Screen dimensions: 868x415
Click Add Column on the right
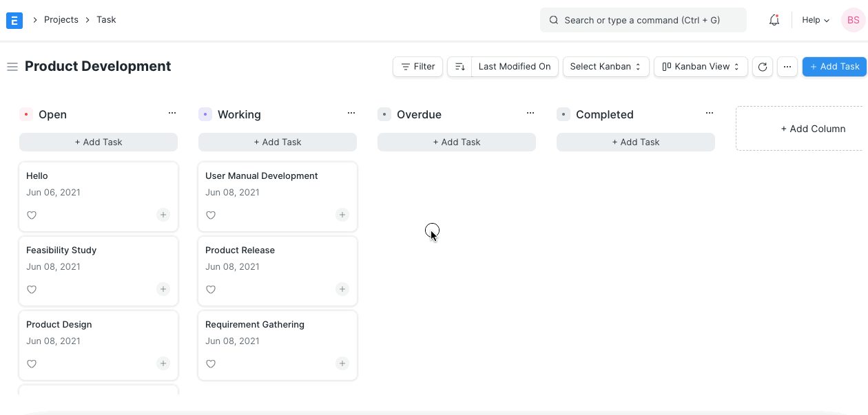[x=814, y=129]
